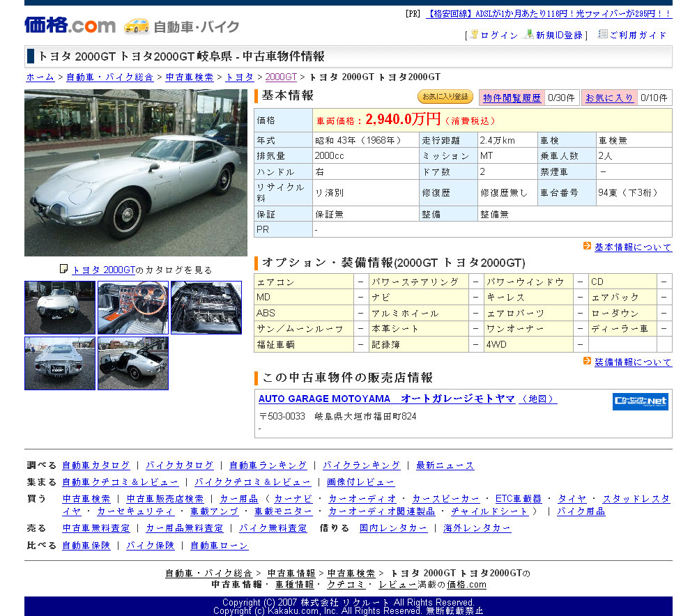Open バイク無料査定 link
Image resolution: width=697 pixels, height=616 pixels.
tap(273, 528)
